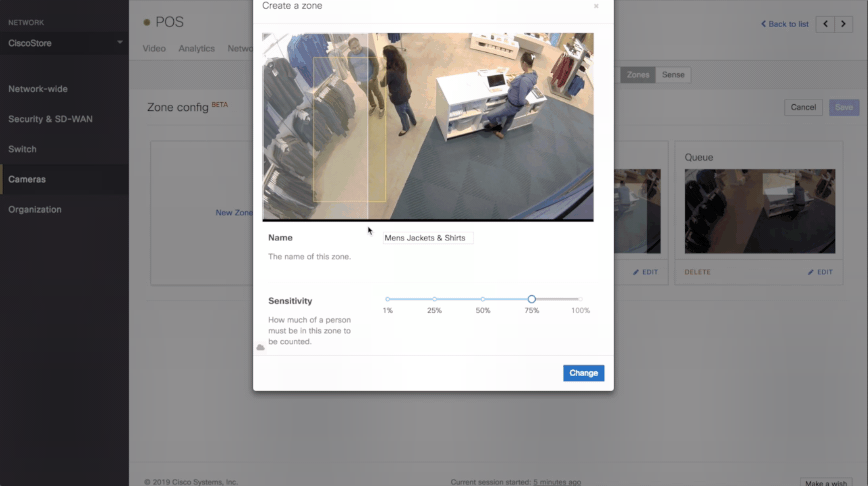
Task: Open Switch sidebar menu
Action: [x=22, y=149]
